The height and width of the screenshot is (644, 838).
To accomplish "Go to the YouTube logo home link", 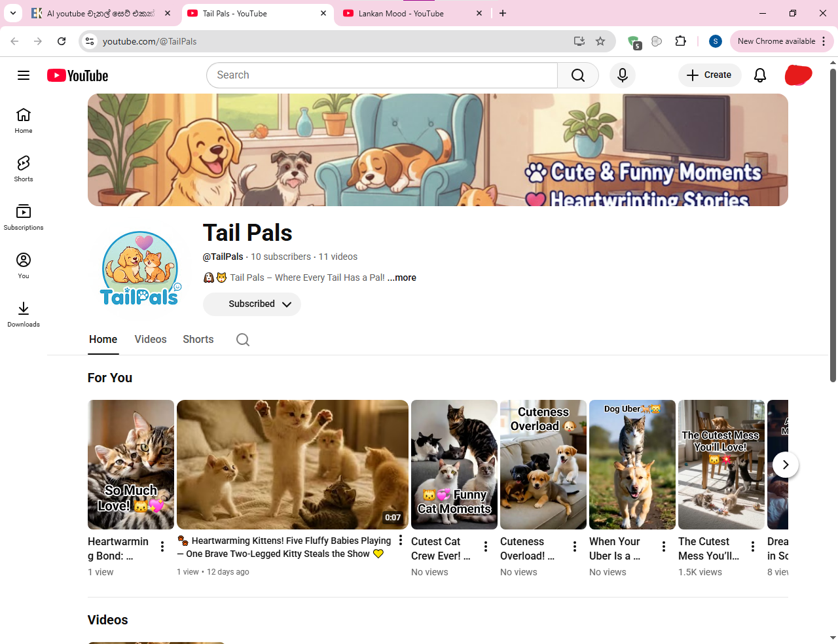I will pyautogui.click(x=78, y=76).
